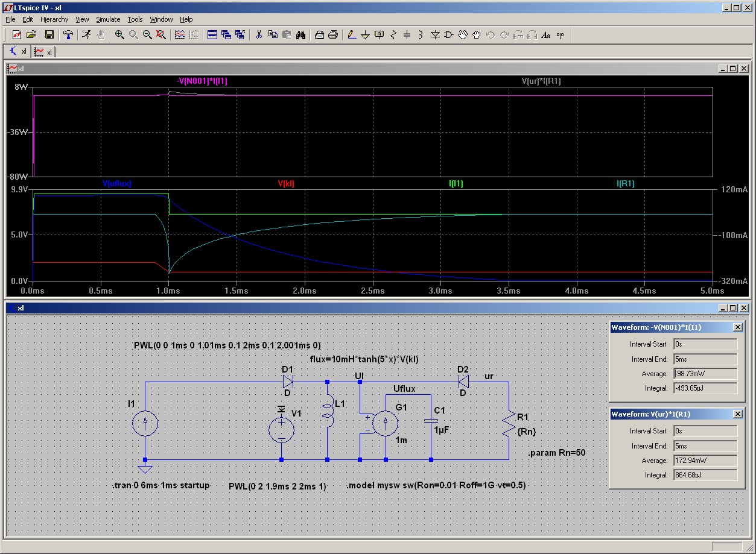Click the SPICE directive .op tool
Viewport: 756px width, 554px height.
pyautogui.click(x=560, y=35)
